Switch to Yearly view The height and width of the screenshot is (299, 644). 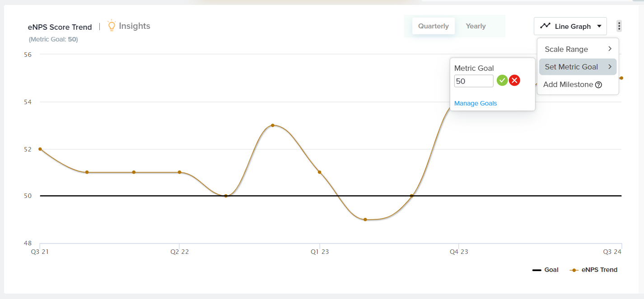[476, 26]
